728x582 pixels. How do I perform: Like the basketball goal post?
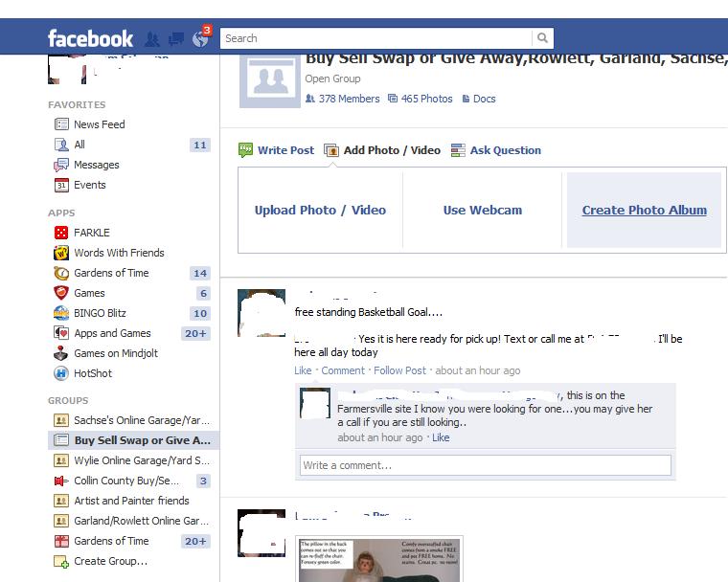coord(303,370)
